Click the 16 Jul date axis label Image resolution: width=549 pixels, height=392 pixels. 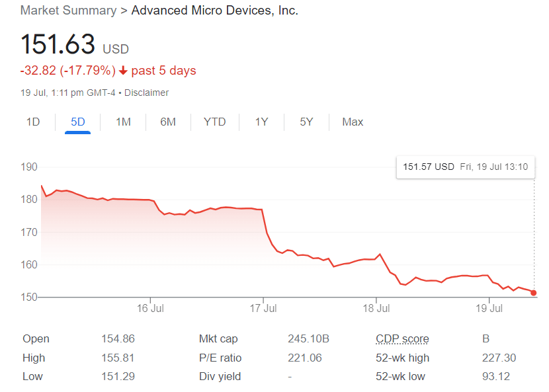coord(151,308)
